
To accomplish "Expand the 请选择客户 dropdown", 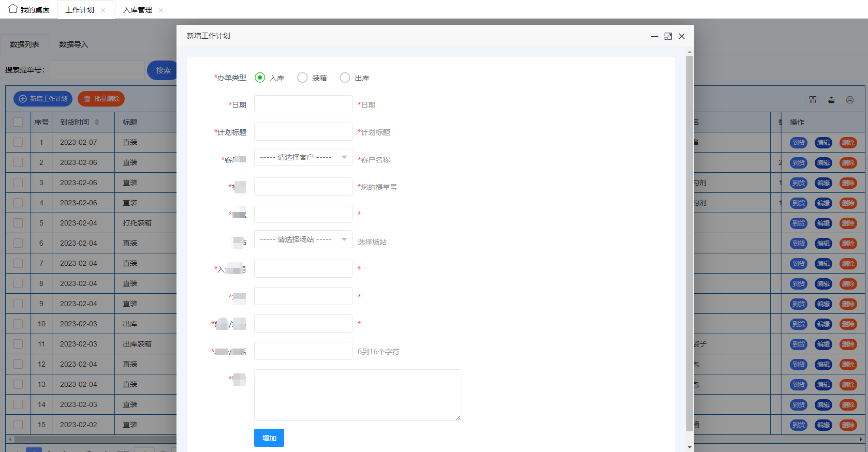I will pos(303,157).
